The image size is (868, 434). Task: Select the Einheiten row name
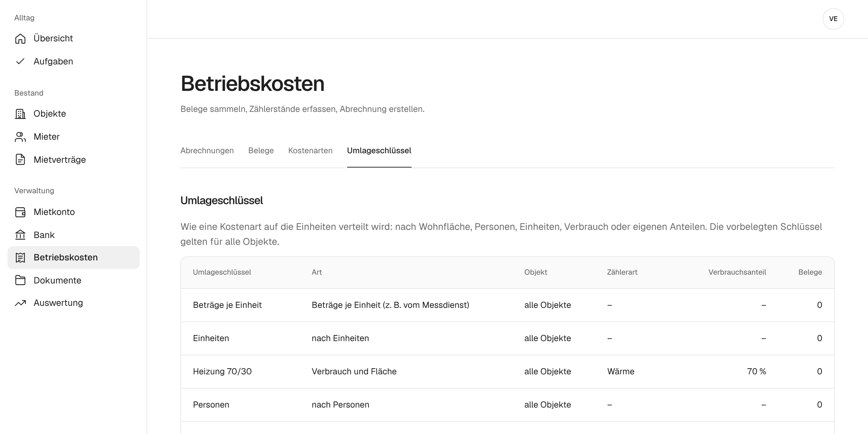tap(211, 338)
